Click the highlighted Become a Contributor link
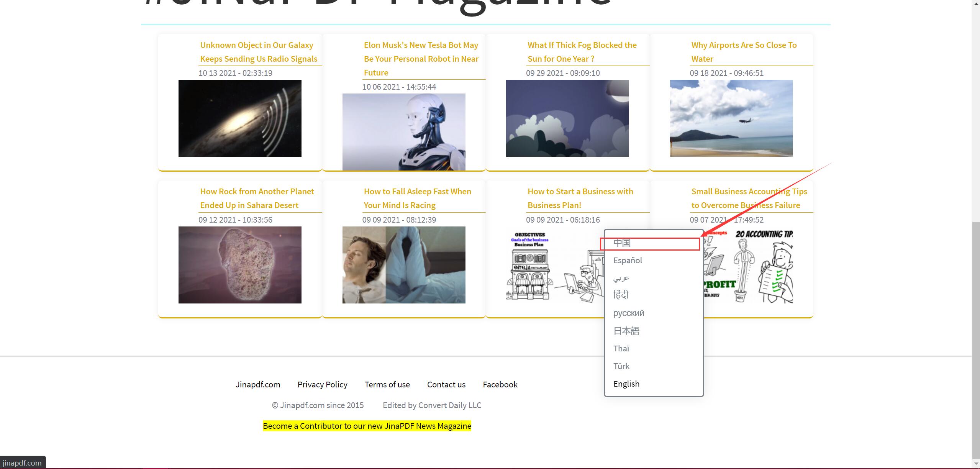This screenshot has height=469, width=980. [367, 426]
